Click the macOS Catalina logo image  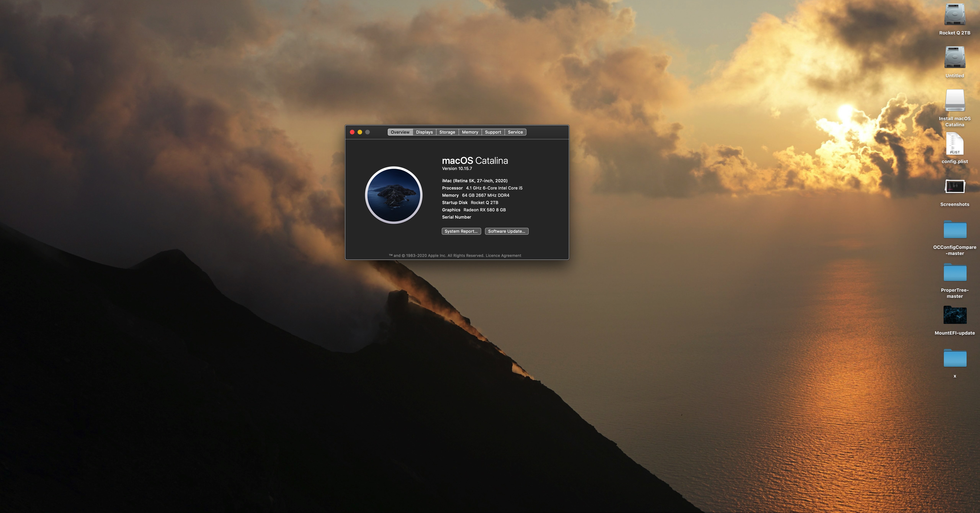click(393, 195)
